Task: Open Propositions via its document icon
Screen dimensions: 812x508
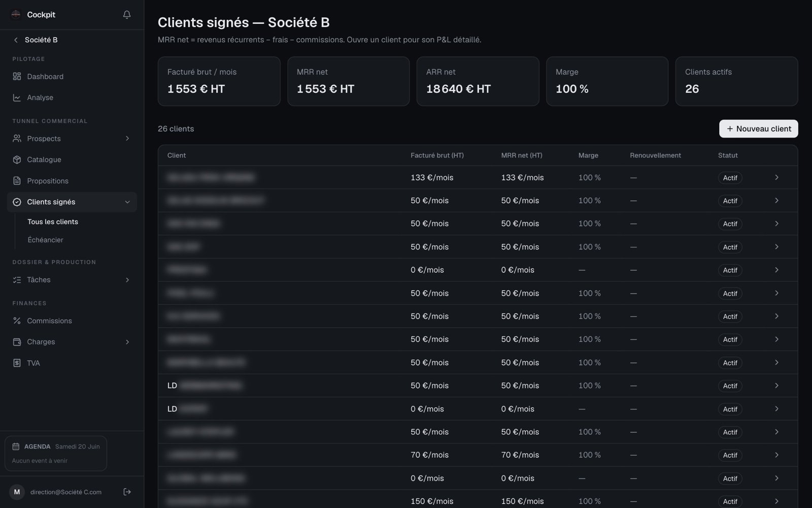Action: pyautogui.click(x=17, y=181)
